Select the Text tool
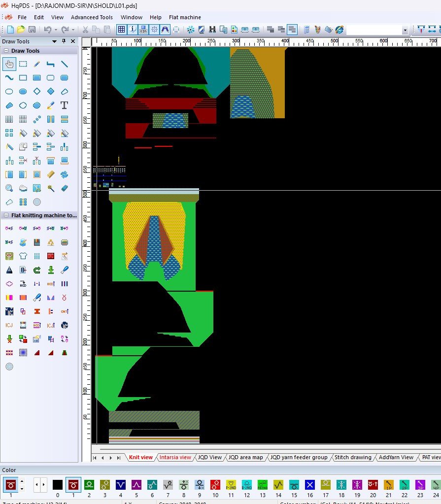Viewport: 441px width, 504px height. pos(64,105)
